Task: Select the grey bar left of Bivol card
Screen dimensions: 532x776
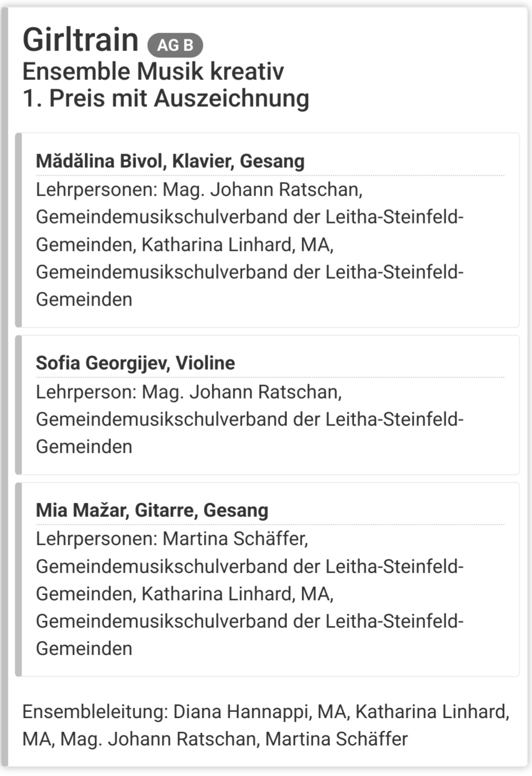Action: (18, 230)
